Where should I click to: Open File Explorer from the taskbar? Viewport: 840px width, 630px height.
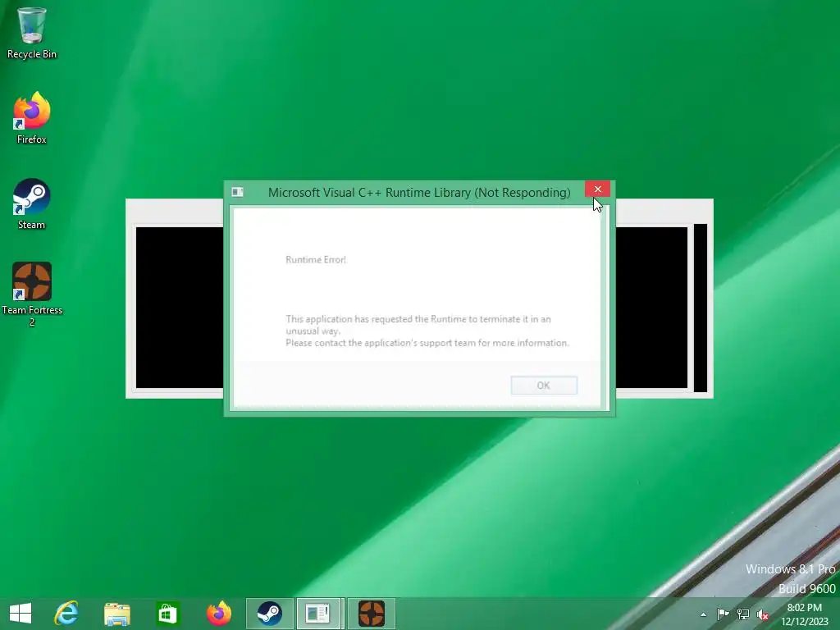pos(116,614)
